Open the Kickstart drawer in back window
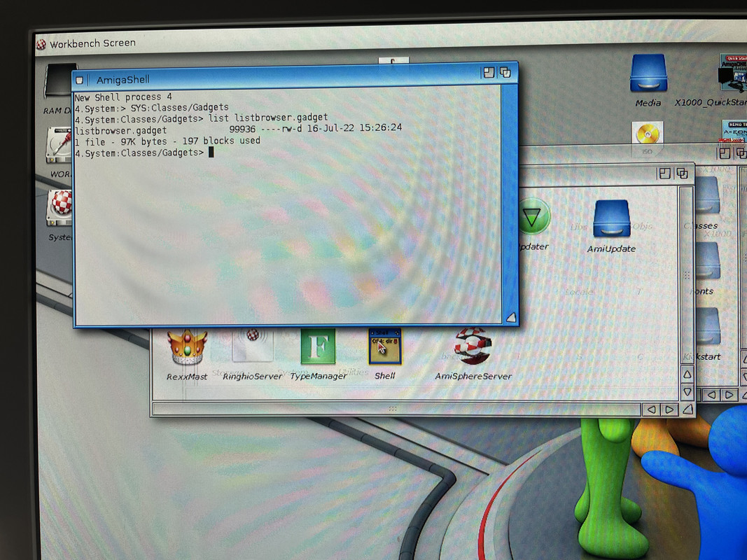The image size is (747, 560). tap(708, 325)
